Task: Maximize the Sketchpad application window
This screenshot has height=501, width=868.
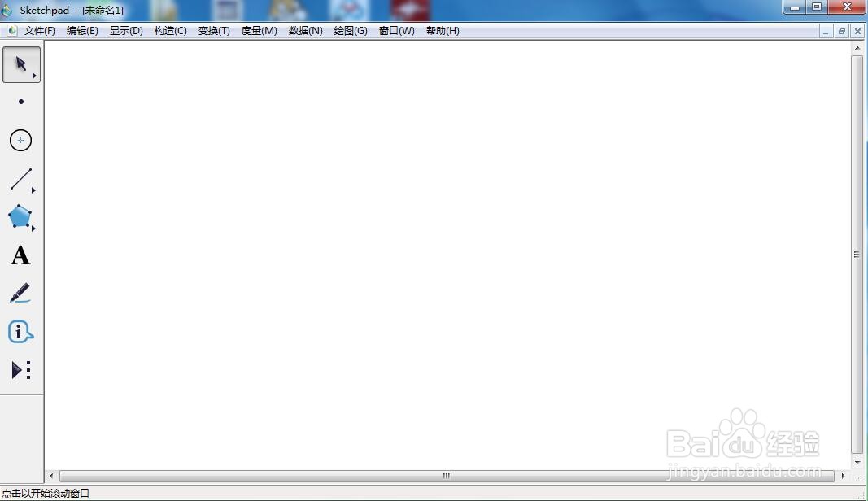Action: tap(817, 7)
